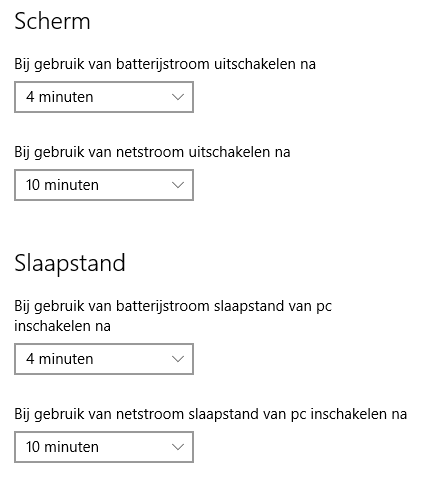Click label 'Bij gebruik van batterijstroom slaapstand van pc'
Image resolution: width=431 pixels, height=484 pixels.
point(173,306)
